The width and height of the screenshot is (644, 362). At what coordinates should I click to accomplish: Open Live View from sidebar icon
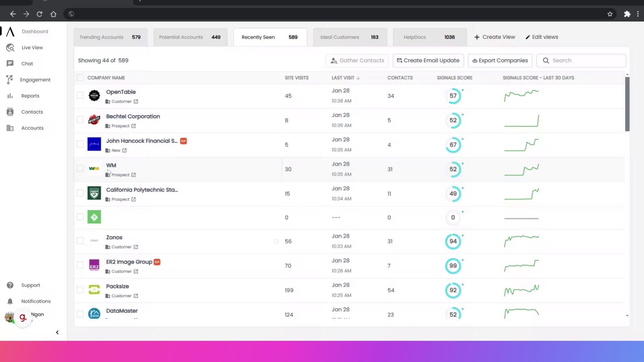(x=10, y=48)
